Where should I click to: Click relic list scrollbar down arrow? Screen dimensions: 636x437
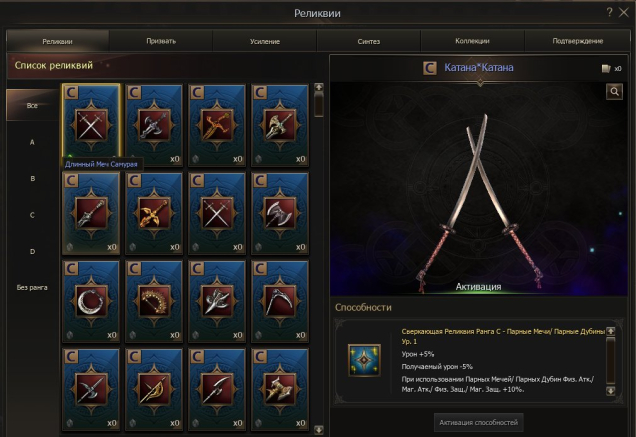(319, 429)
